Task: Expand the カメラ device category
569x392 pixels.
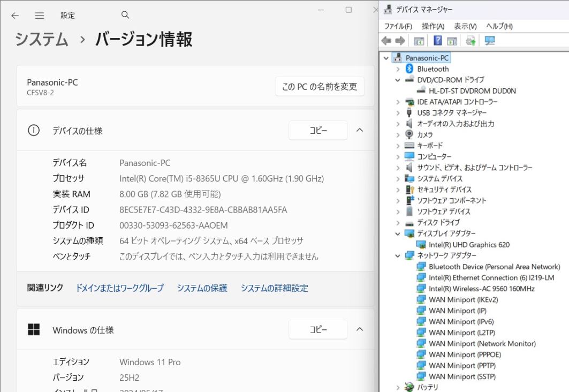Action: [398, 135]
